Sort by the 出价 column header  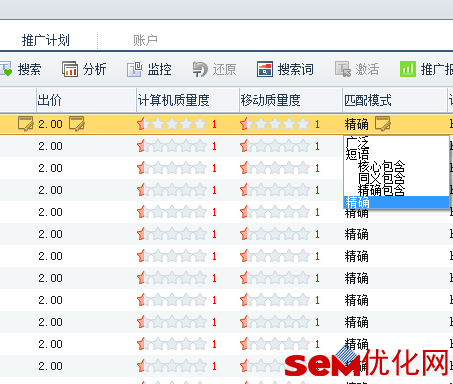[x=86, y=100]
